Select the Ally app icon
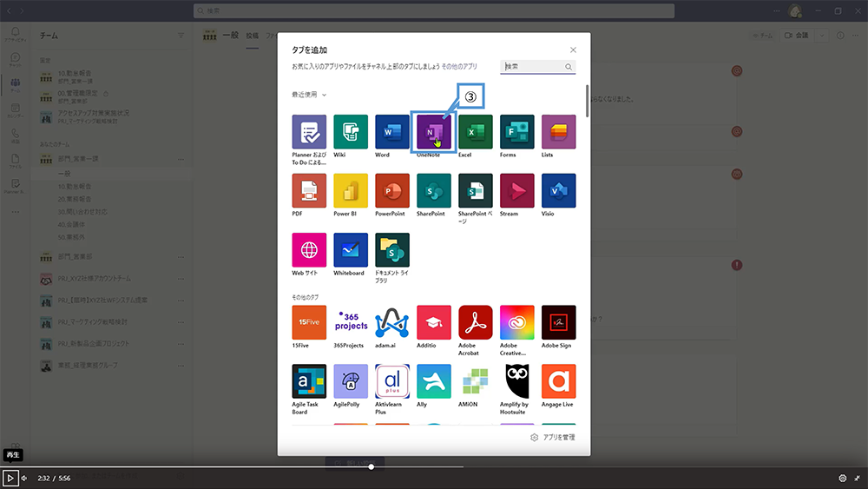868x489 pixels. pyautogui.click(x=433, y=381)
